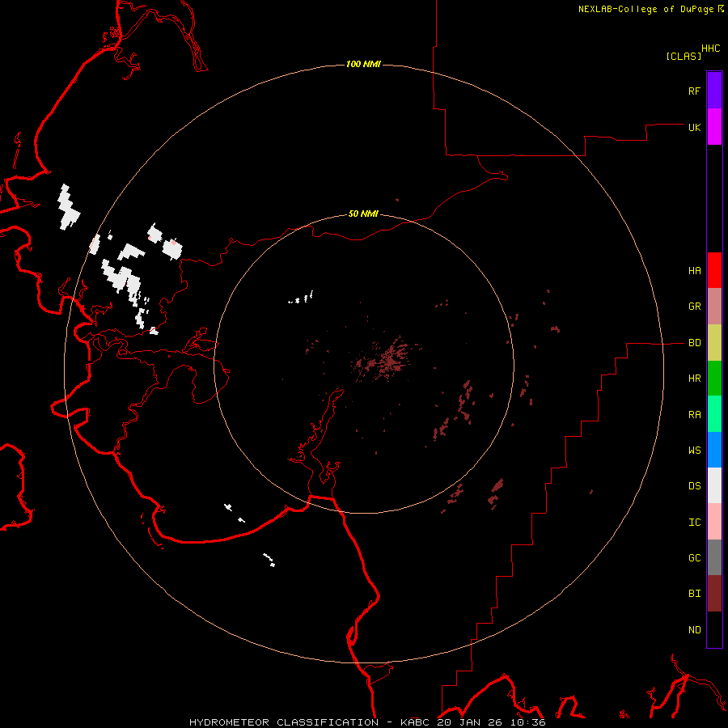Click the WS blue legend swatch
728x728 pixels.
tap(714, 450)
